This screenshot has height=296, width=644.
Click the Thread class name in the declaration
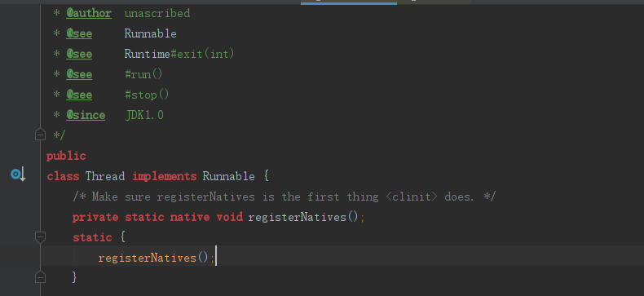(104, 176)
